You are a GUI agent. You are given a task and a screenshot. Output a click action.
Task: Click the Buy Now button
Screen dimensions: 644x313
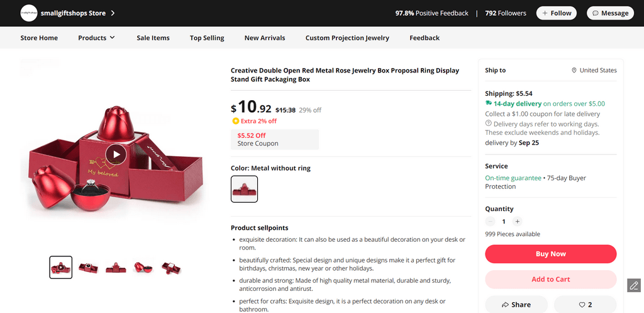click(x=550, y=254)
